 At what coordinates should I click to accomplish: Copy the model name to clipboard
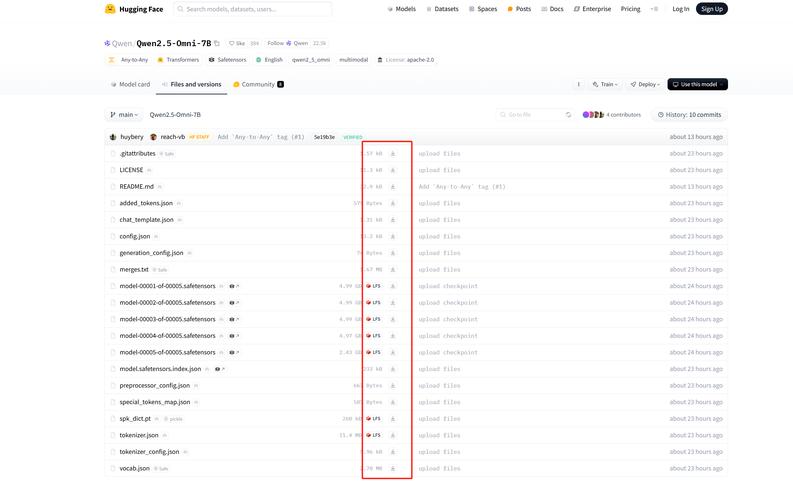pyautogui.click(x=217, y=44)
